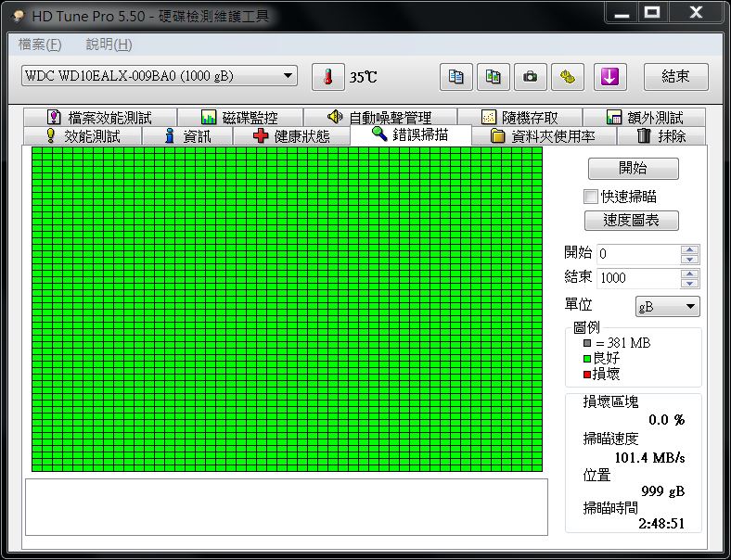Minimize the HD Tune Pro window
The height and width of the screenshot is (560, 731).
[x=622, y=13]
